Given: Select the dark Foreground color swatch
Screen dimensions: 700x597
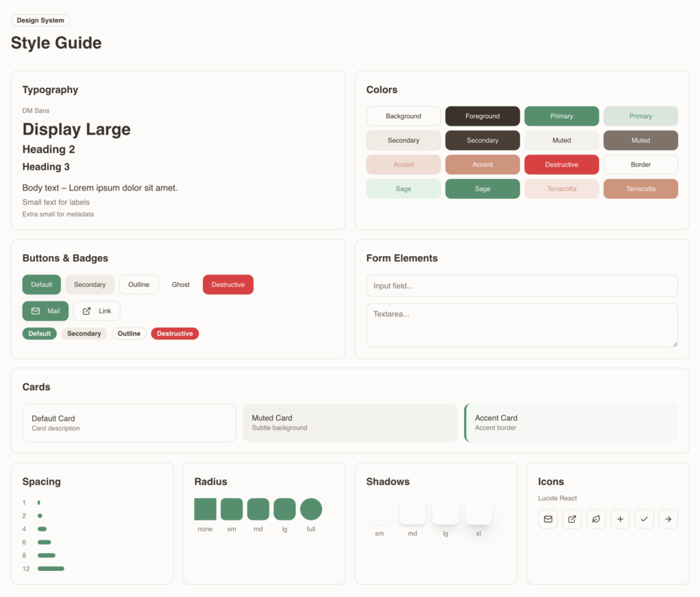Looking at the screenshot, I should tap(482, 116).
